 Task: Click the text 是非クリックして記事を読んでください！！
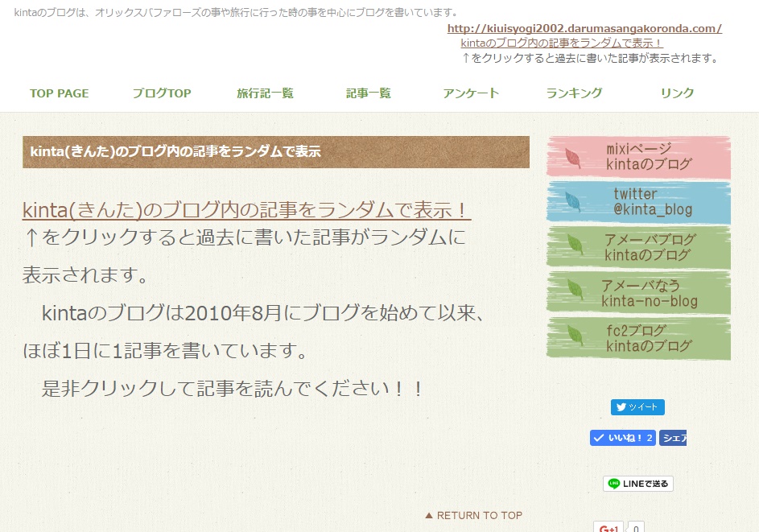click(x=233, y=389)
